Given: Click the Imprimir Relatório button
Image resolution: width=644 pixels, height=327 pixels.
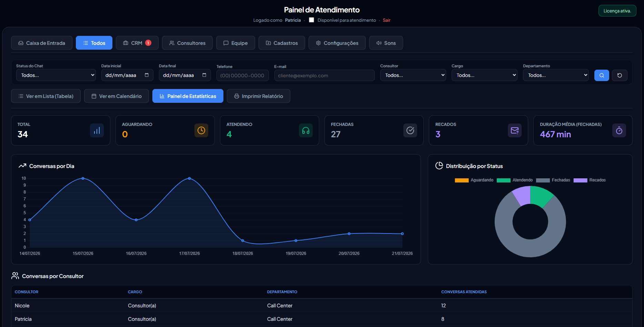Looking at the screenshot, I should click(x=259, y=96).
